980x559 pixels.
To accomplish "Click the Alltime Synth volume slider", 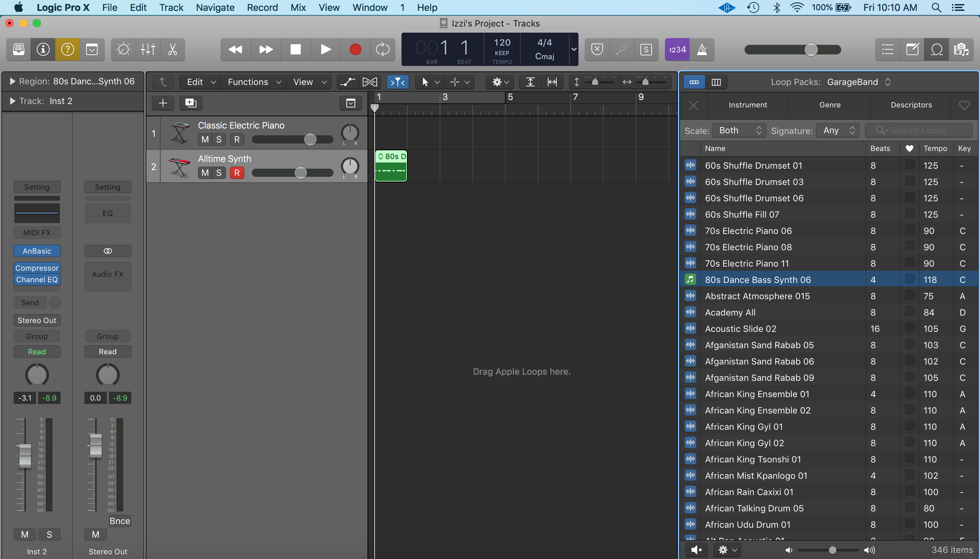I will pos(300,173).
